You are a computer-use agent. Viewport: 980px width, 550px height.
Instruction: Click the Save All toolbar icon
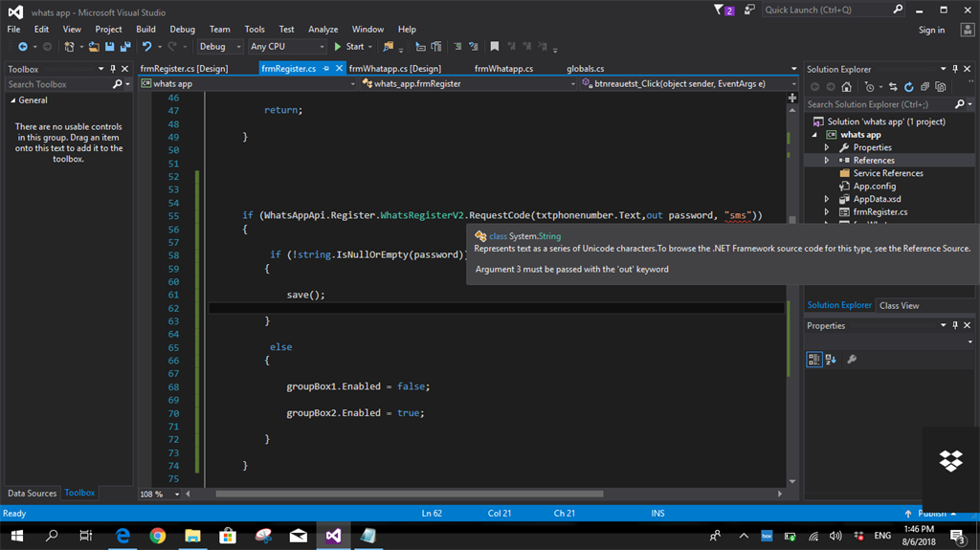coord(125,47)
